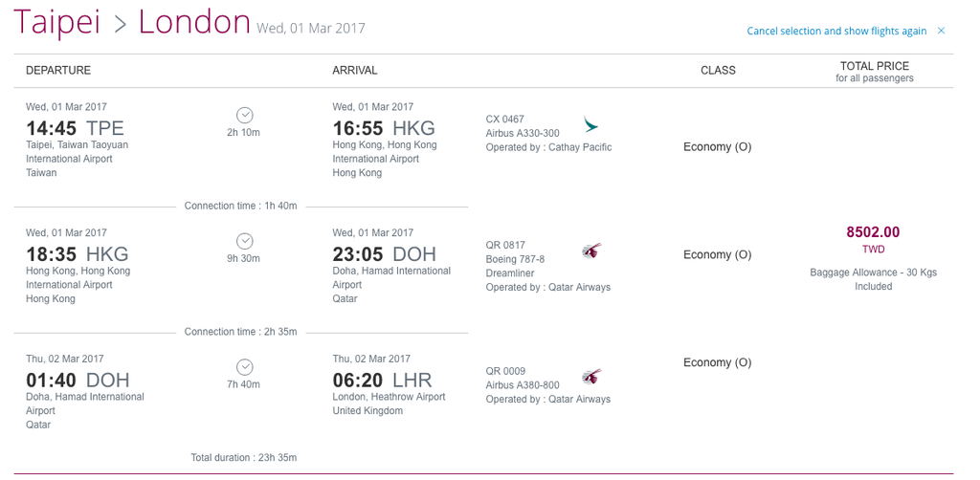The width and height of the screenshot is (980, 480).
Task: Click the Cathay Pacific airline logo
Action: (590, 125)
